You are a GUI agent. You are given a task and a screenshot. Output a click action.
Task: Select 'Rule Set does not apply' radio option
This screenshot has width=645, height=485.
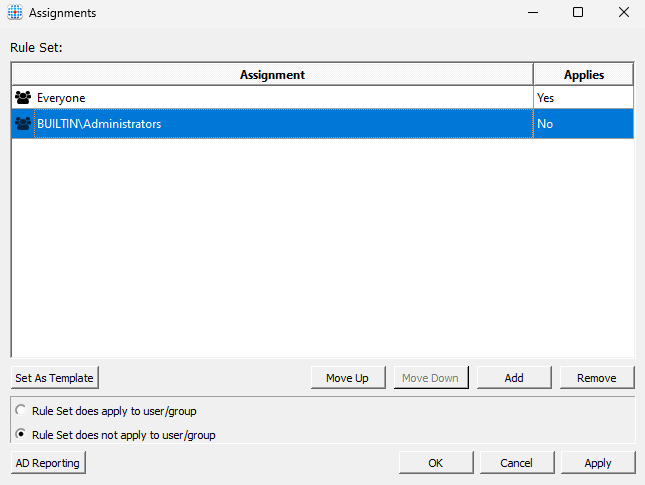tap(20, 435)
